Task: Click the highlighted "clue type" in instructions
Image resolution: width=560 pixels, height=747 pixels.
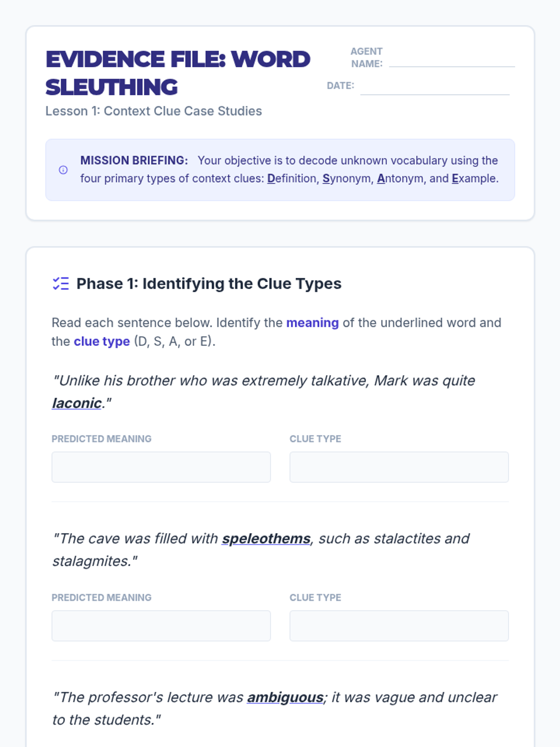Action: [x=102, y=341]
